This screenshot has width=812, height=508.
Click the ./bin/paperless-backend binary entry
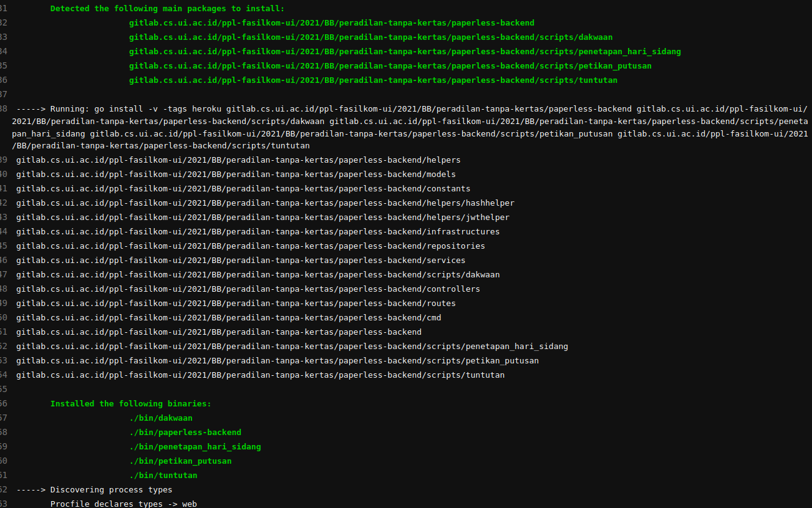tap(185, 433)
